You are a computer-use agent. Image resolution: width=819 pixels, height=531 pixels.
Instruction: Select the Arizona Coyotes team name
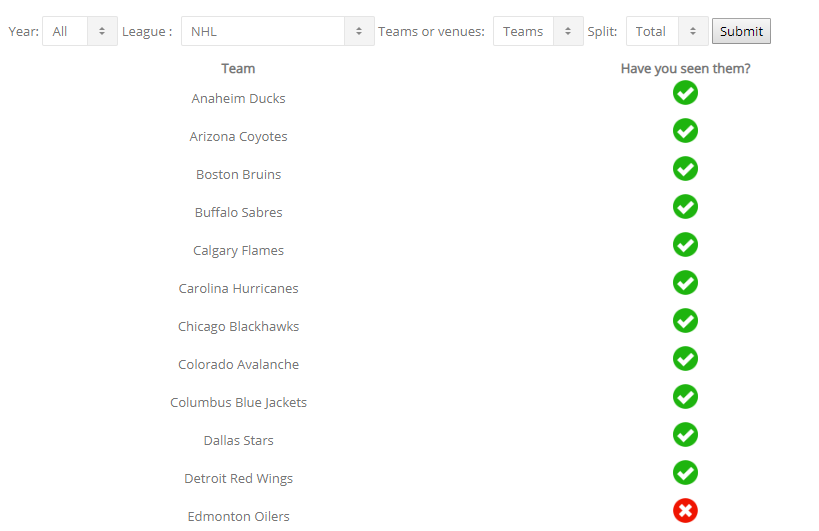238,137
